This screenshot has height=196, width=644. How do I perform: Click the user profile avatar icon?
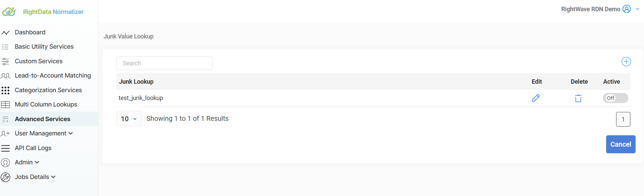pyautogui.click(x=627, y=9)
